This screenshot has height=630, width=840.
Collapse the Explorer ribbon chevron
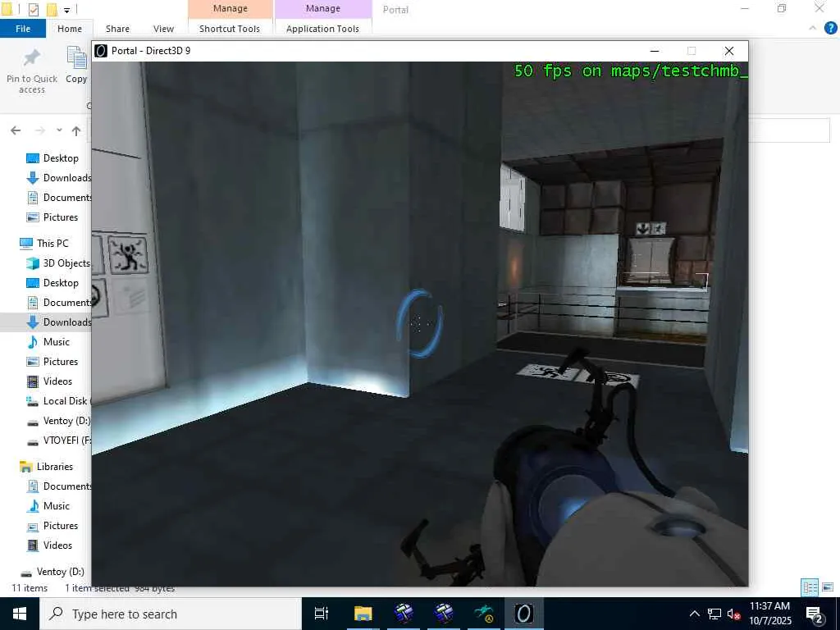pyautogui.click(x=813, y=29)
